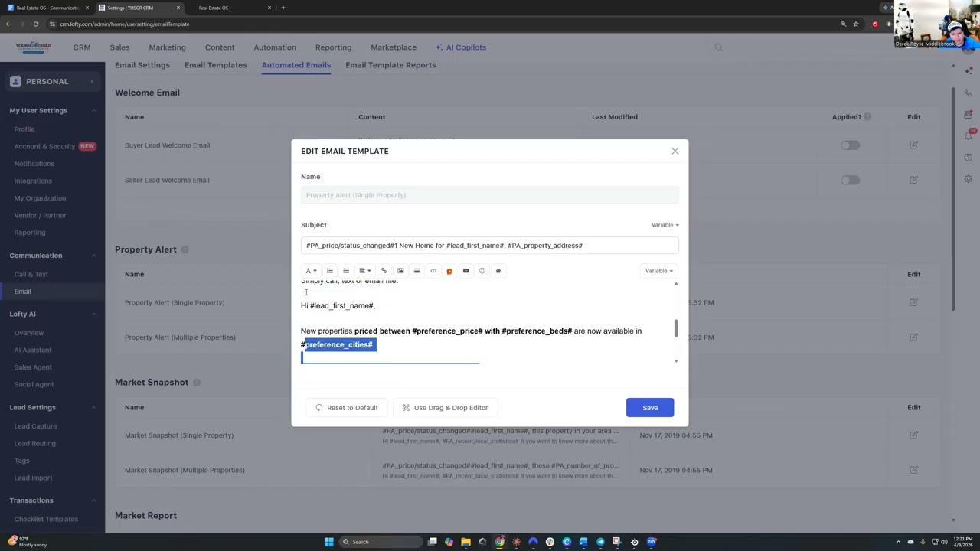Screen dimensions: 980x551
Task: Open the body editor Variable dropdown
Action: coord(658,271)
